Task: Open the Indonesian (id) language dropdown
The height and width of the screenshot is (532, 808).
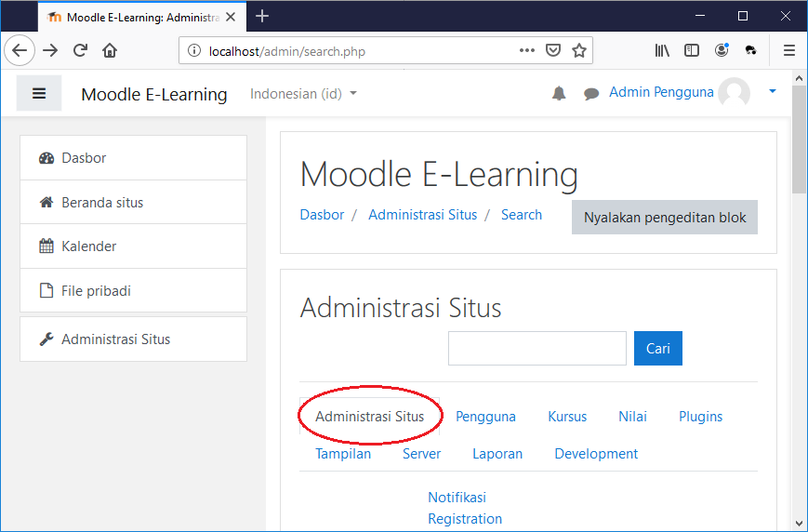Action: pos(303,94)
